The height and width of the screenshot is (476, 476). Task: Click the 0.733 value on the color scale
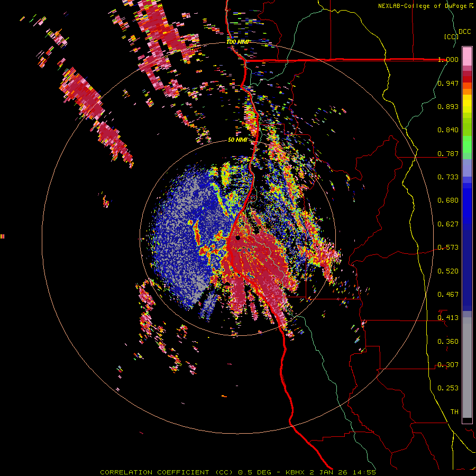pos(448,177)
